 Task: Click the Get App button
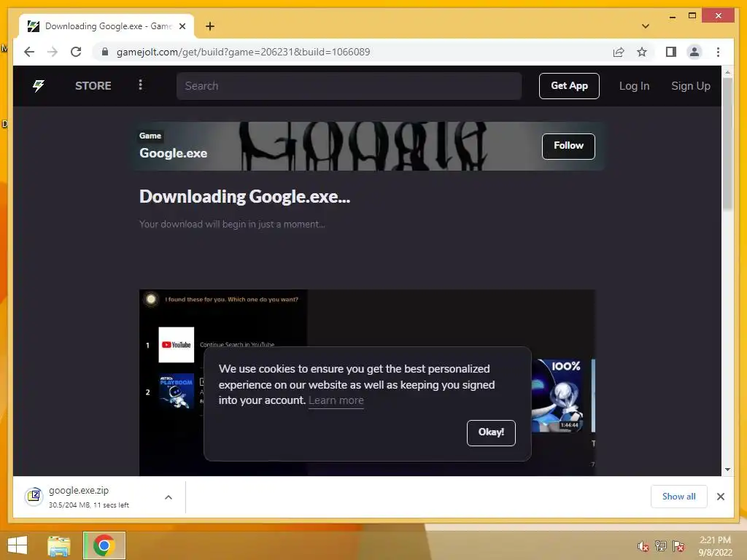pyautogui.click(x=569, y=86)
